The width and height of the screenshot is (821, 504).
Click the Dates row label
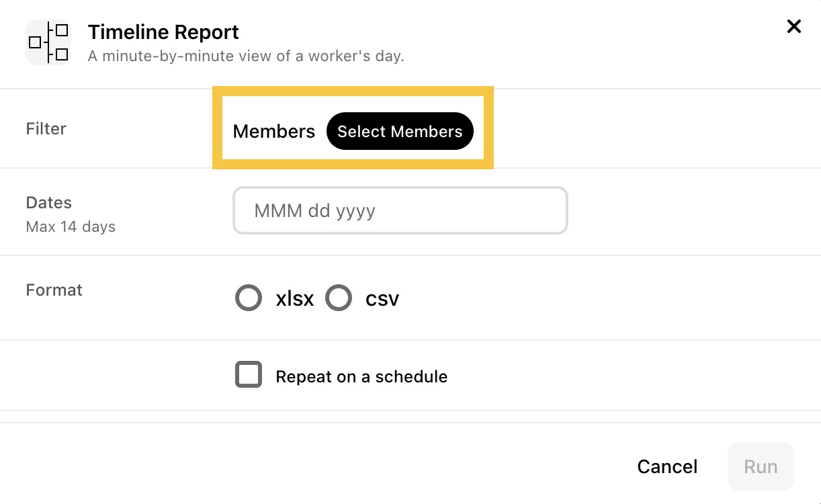click(49, 202)
